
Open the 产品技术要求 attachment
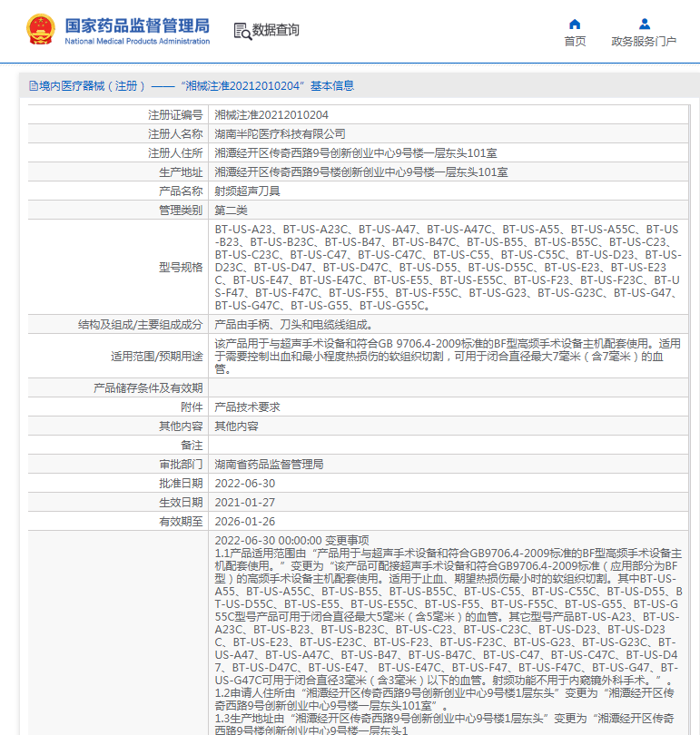click(248, 407)
